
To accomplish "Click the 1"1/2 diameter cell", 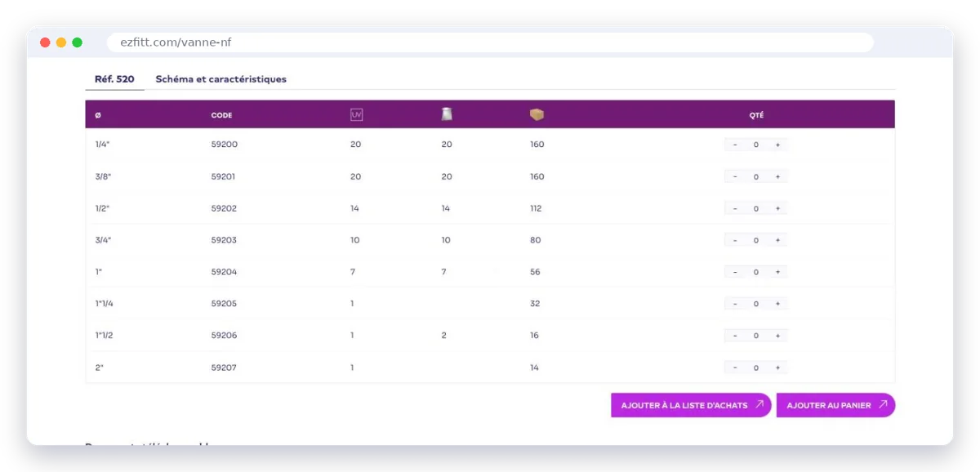I will point(104,336).
